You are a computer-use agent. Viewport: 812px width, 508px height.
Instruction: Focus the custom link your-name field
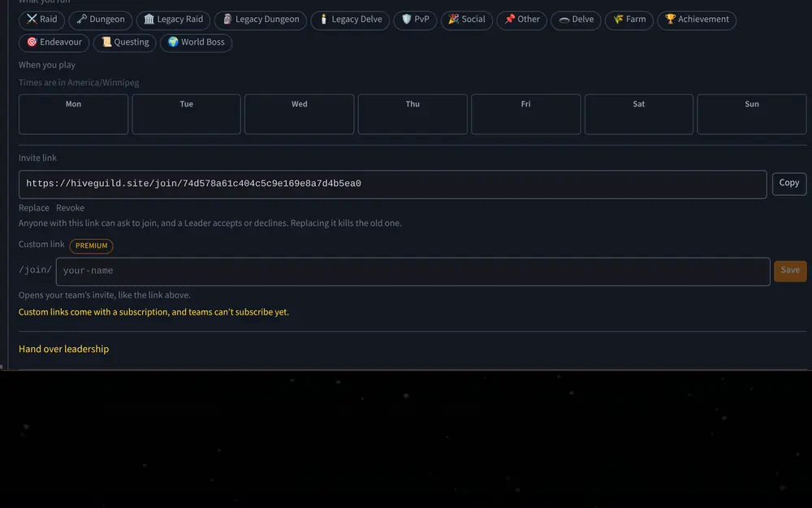[x=412, y=271]
